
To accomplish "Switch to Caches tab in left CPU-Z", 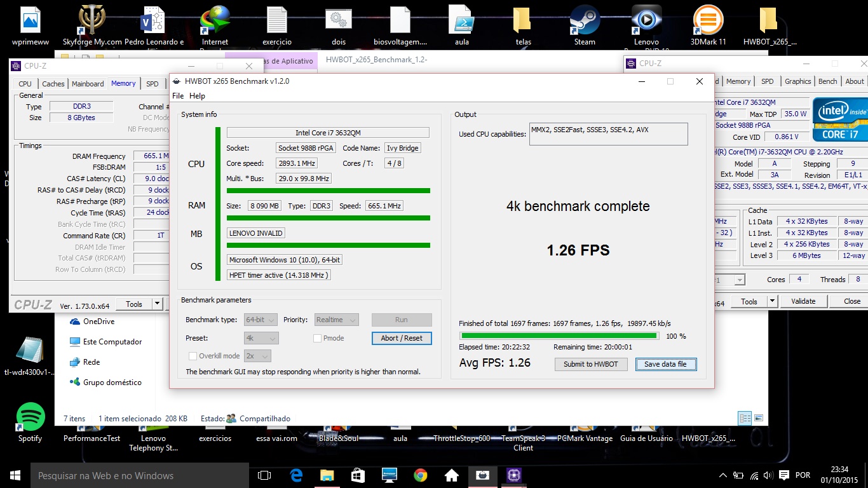I will click(x=53, y=83).
